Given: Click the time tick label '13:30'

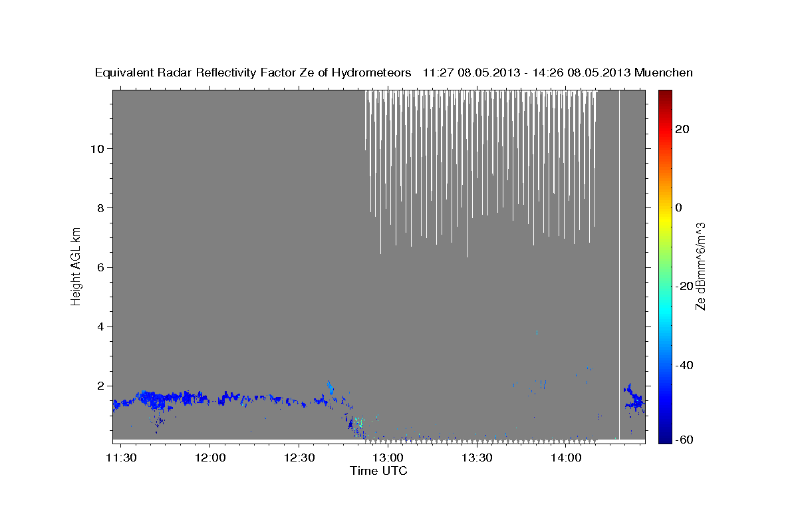Looking at the screenshot, I should tap(476, 458).
